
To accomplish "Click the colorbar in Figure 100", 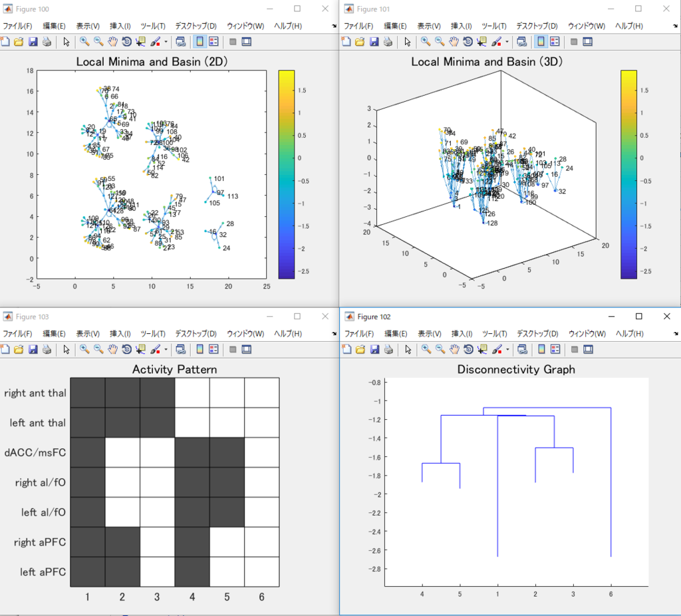I will tap(286, 174).
